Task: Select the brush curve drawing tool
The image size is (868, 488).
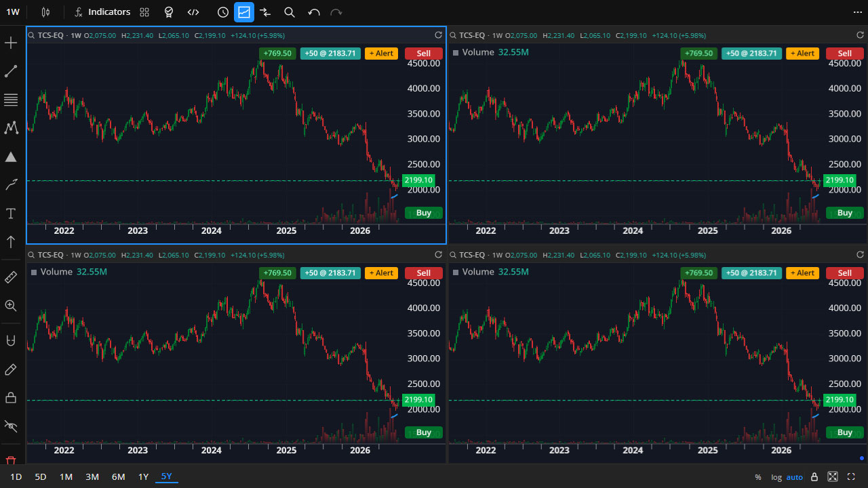Action: pyautogui.click(x=11, y=185)
